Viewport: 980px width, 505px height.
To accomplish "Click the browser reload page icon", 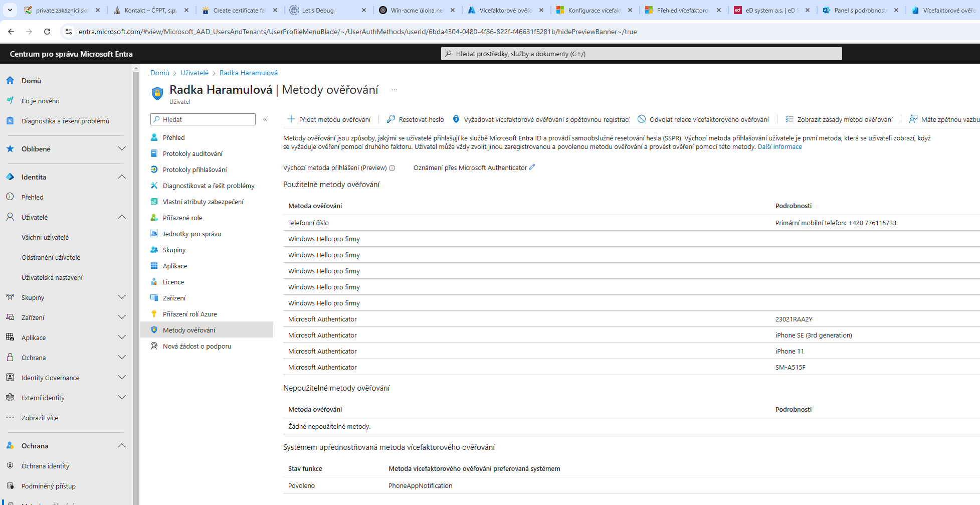I will (x=47, y=32).
